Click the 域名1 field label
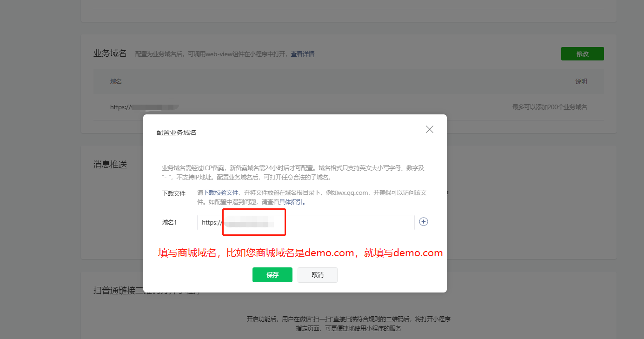Image resolution: width=644 pixels, height=339 pixels. click(x=169, y=223)
